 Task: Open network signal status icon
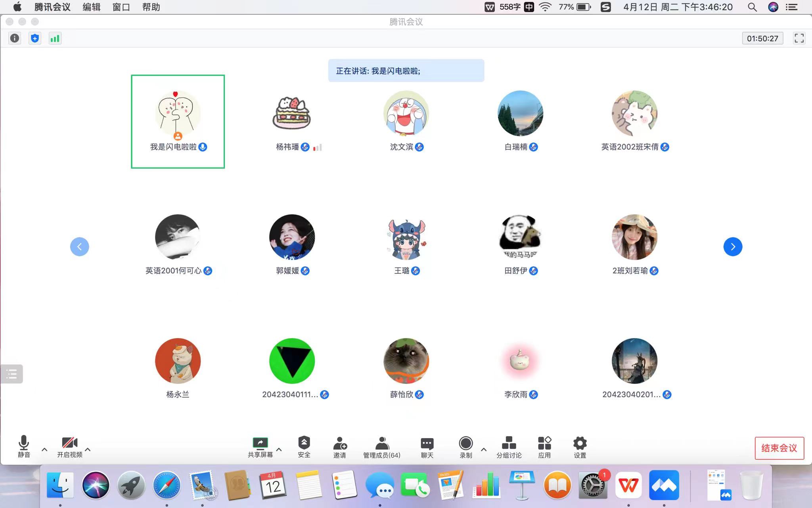coord(55,38)
